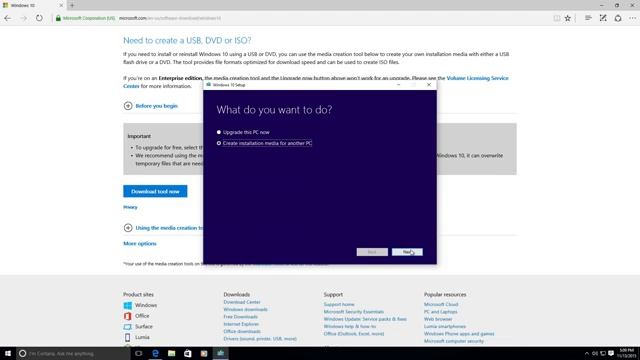Click 'Download tool now' button
640x360 pixels.
155,191
